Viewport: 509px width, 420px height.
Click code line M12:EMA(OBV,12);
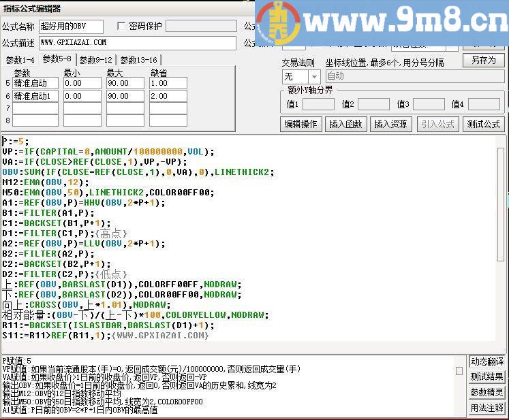[x=46, y=182]
